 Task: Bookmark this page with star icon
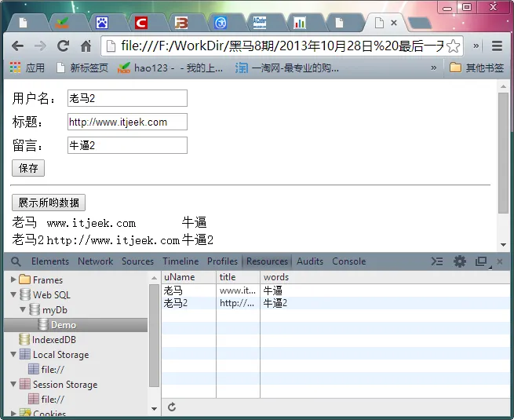coord(453,46)
